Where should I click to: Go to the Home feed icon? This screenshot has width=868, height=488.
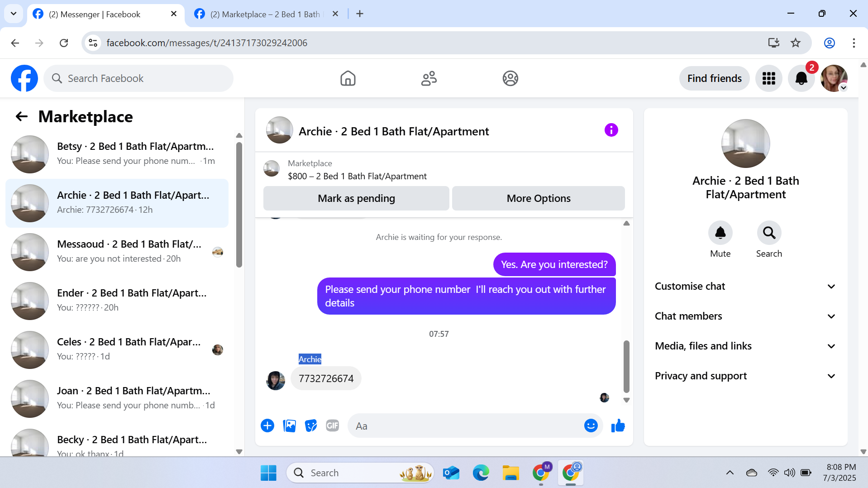tap(348, 78)
